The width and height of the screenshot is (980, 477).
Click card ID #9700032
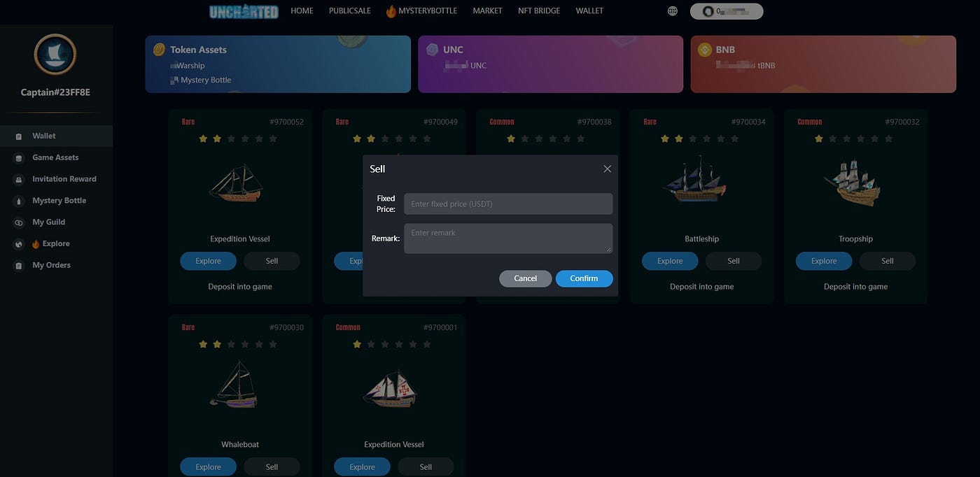point(902,122)
